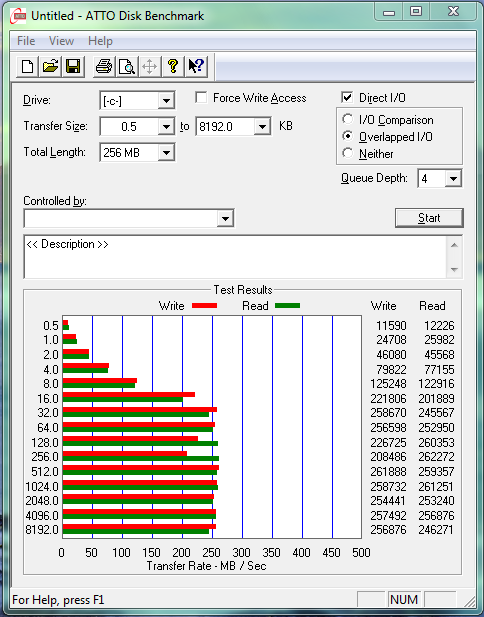Click "For Help, press F1" status text
The height and width of the screenshot is (617, 484).
click(x=58, y=600)
